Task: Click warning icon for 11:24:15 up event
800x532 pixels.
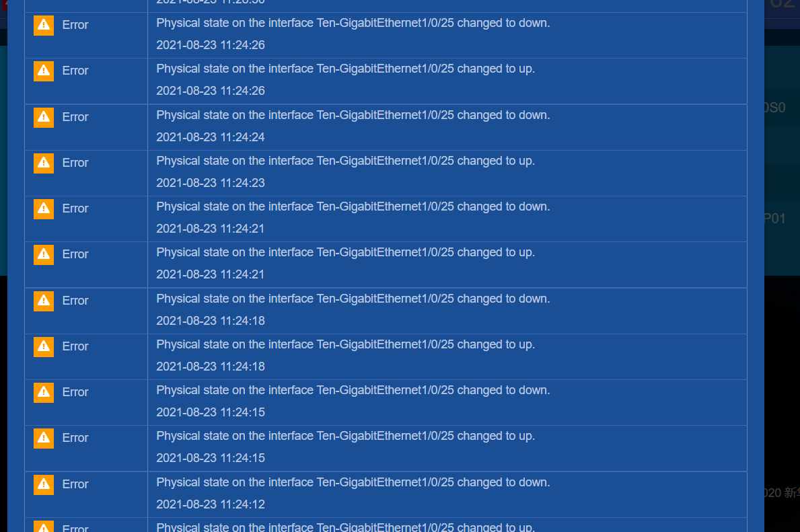Action: [43, 438]
